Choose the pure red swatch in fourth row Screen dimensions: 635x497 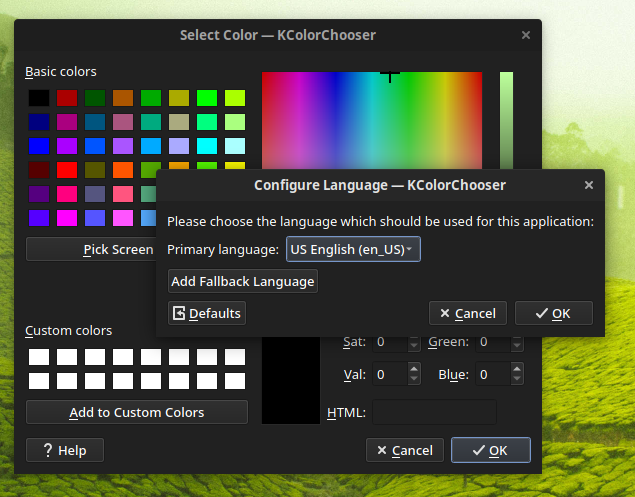pos(67,170)
